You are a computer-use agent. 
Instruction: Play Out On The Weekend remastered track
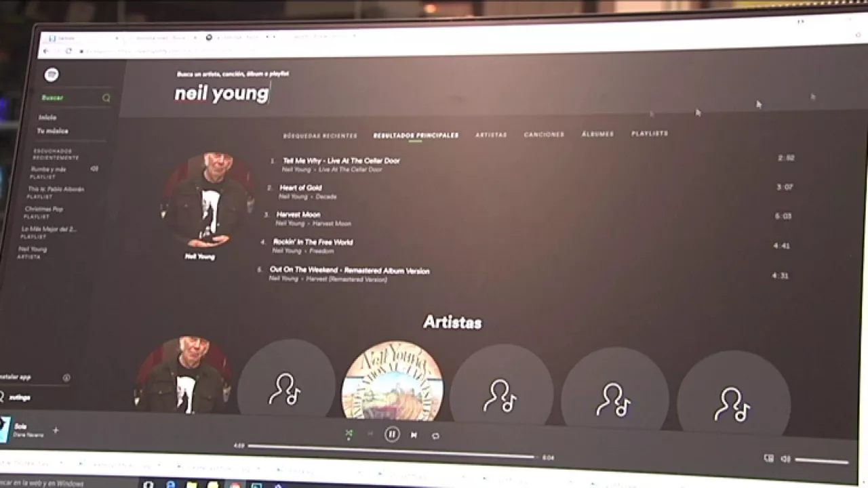(349, 270)
